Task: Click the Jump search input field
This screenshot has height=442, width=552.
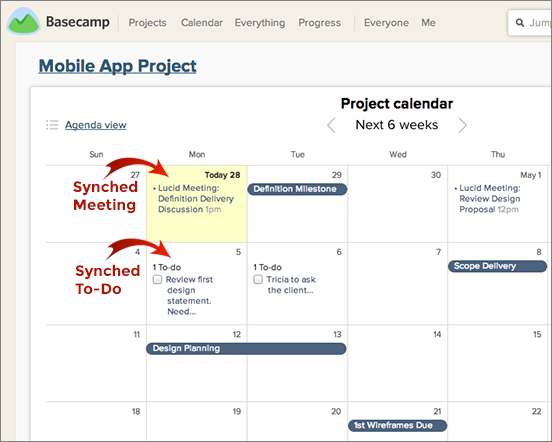Action: [530, 23]
